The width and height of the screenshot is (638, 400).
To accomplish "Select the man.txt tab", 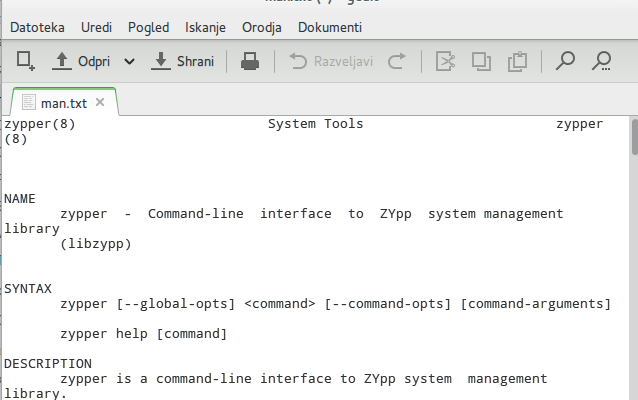I will 64,103.
